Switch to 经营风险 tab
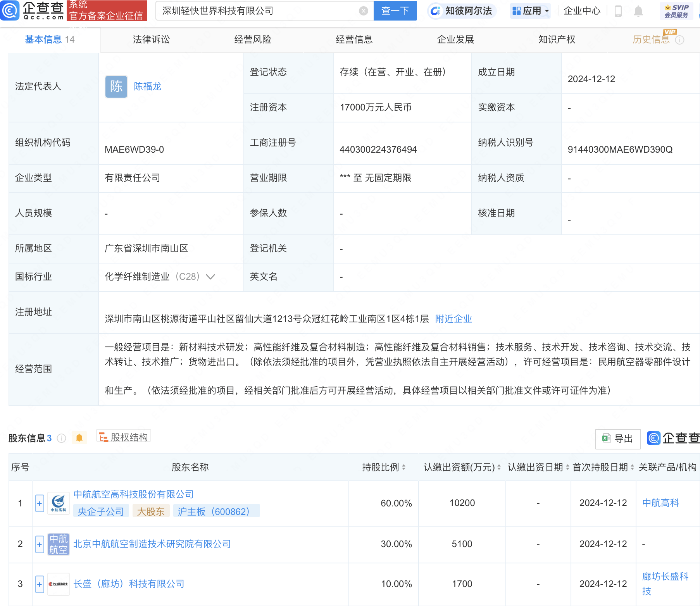This screenshot has width=700, height=606. click(x=253, y=40)
